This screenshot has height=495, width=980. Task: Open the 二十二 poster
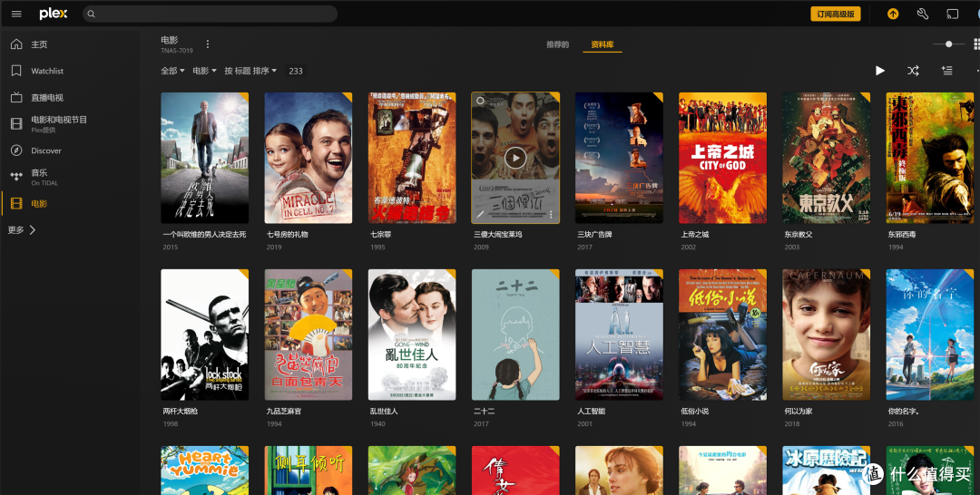pos(515,335)
